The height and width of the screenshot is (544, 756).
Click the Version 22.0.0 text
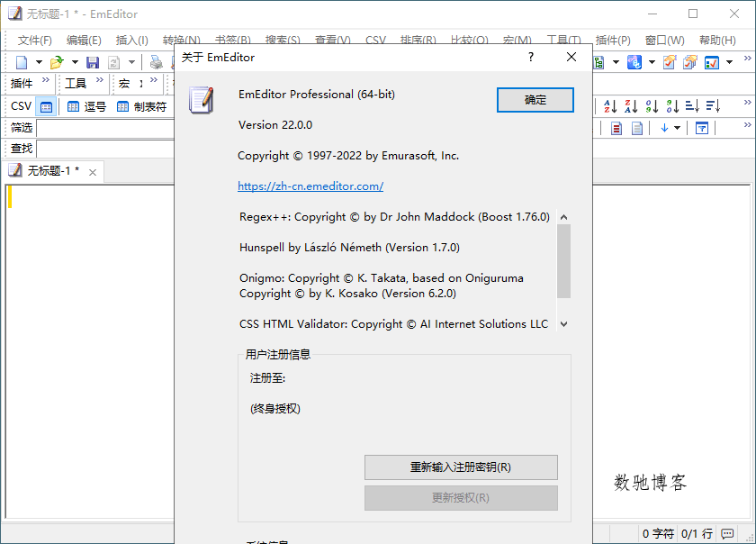275,125
